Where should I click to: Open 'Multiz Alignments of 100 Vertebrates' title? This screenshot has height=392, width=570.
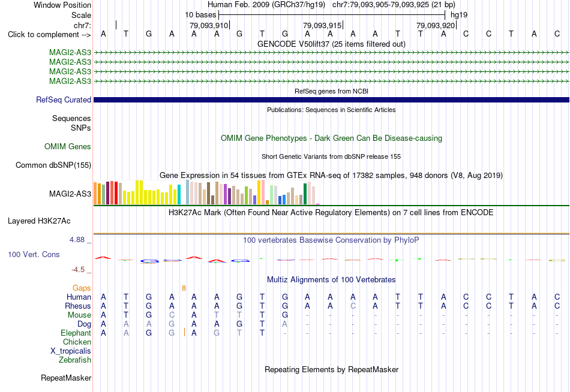pyautogui.click(x=331, y=280)
